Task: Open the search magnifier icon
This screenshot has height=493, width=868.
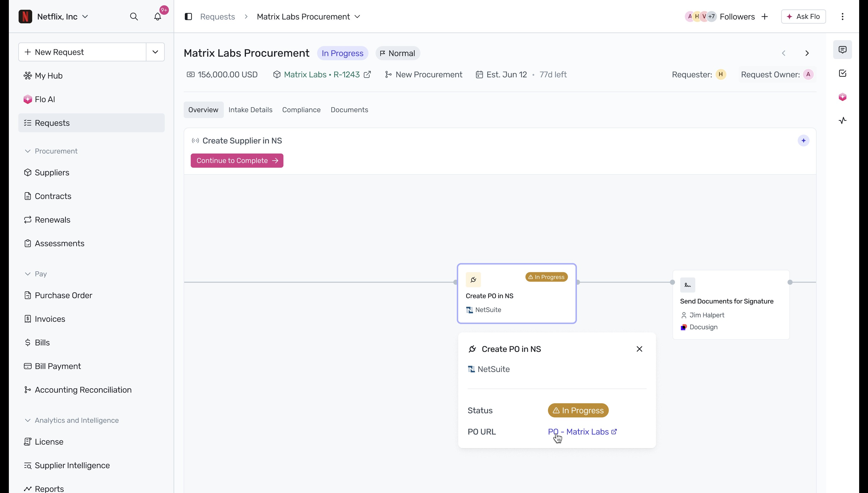Action: point(134,17)
